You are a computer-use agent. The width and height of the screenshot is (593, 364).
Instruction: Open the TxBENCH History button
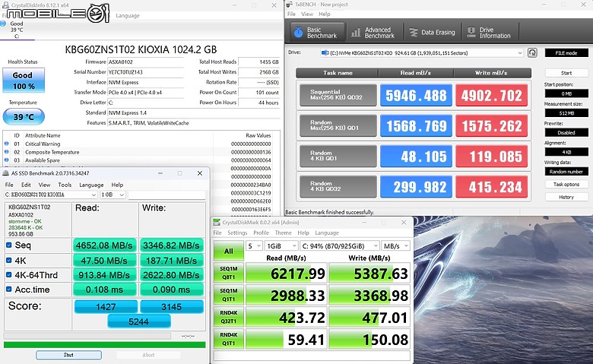tap(566, 198)
